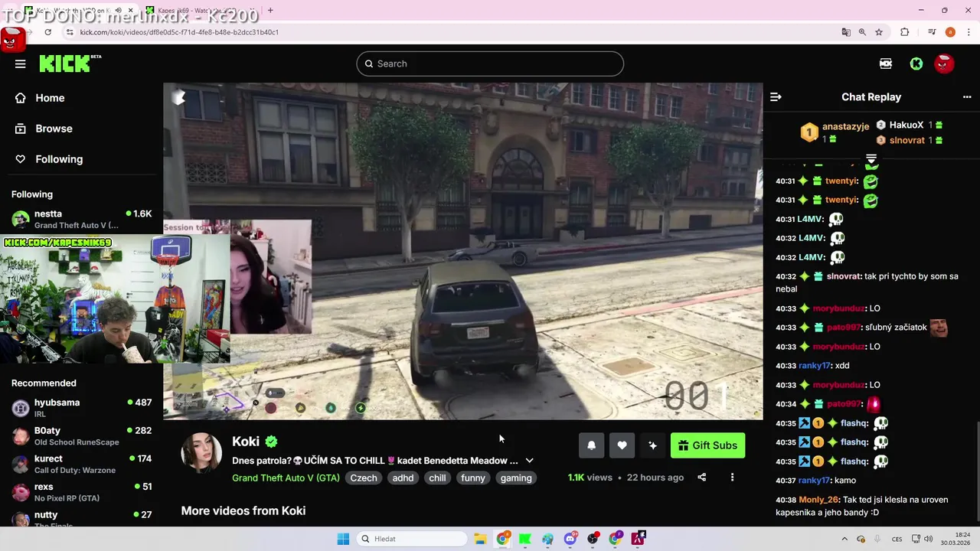Image resolution: width=980 pixels, height=551 pixels.
Task: Click Monly_26 username in chat
Action: click(x=818, y=500)
